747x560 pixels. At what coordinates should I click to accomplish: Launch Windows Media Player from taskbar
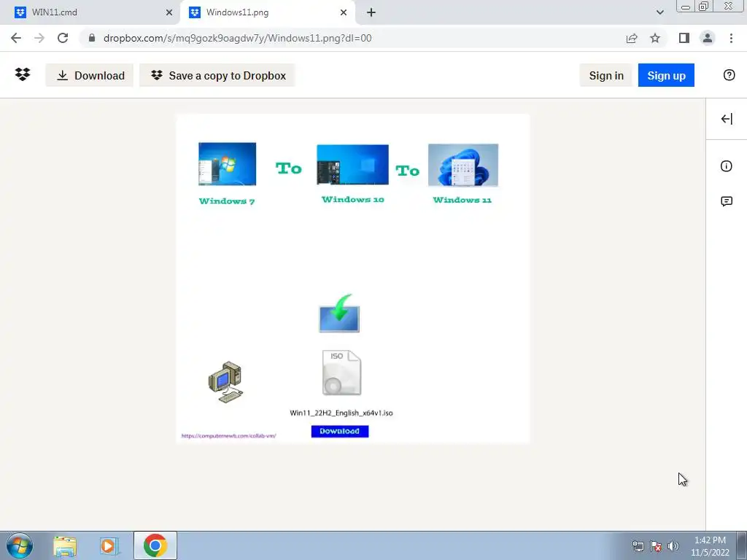tap(109, 545)
